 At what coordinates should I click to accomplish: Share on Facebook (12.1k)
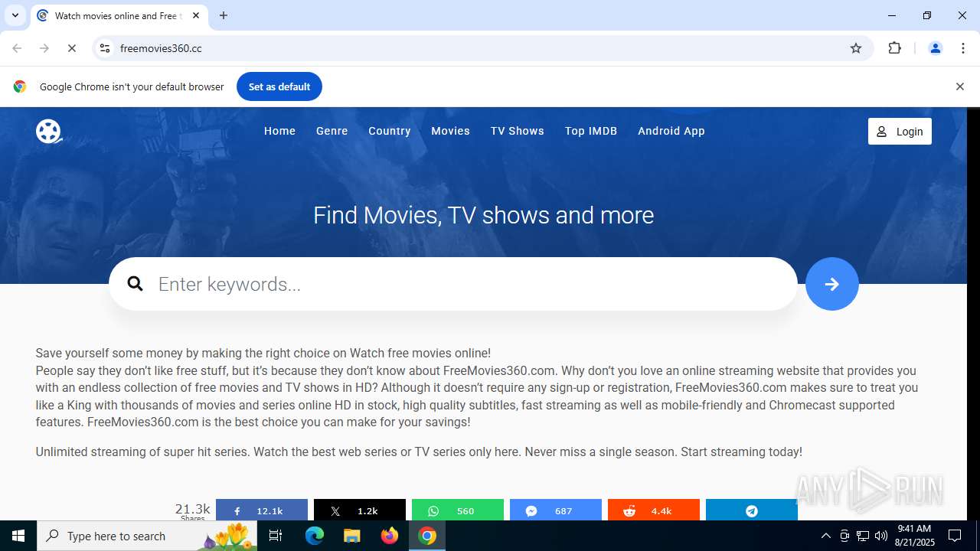click(261, 510)
